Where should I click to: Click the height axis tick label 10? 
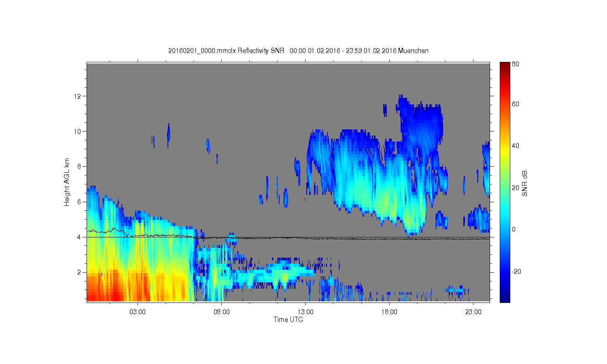pos(78,131)
